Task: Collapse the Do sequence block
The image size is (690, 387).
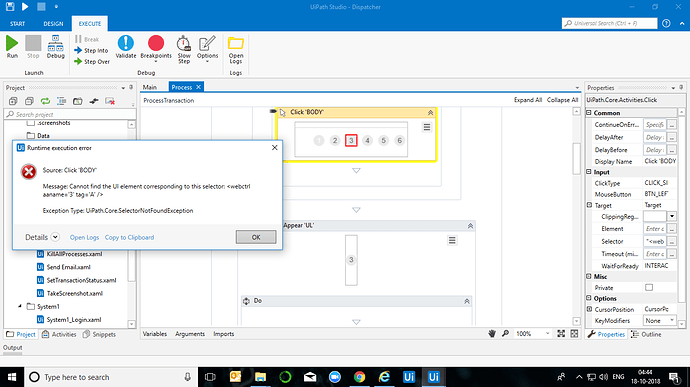Action: click(466, 301)
